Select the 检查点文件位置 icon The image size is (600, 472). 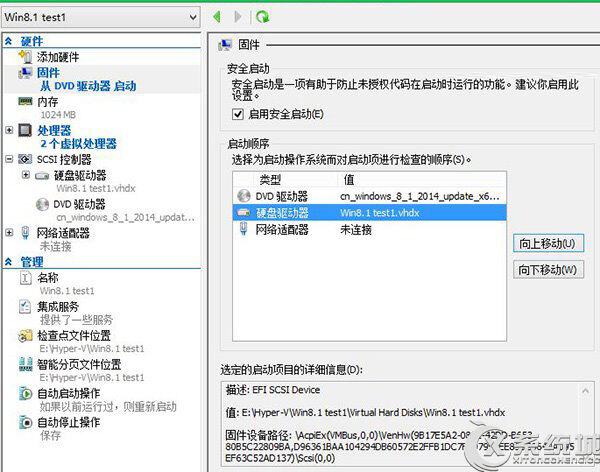click(x=25, y=336)
